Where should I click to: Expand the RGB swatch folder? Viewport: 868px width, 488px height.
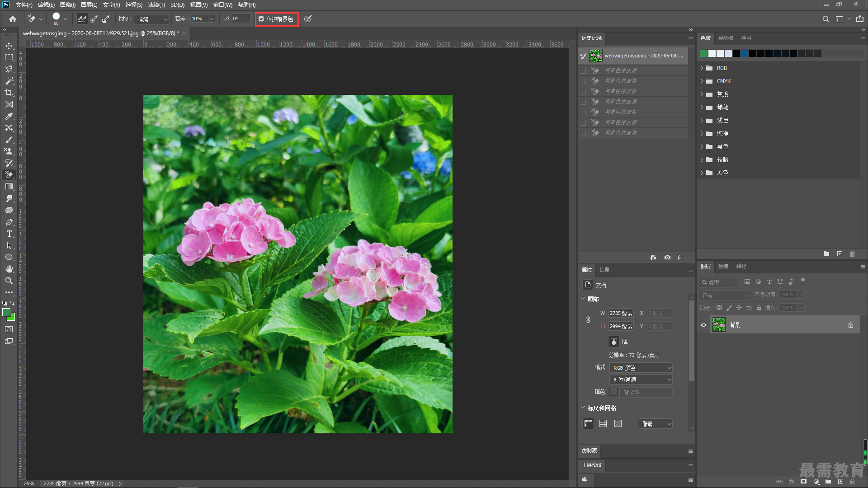(702, 68)
